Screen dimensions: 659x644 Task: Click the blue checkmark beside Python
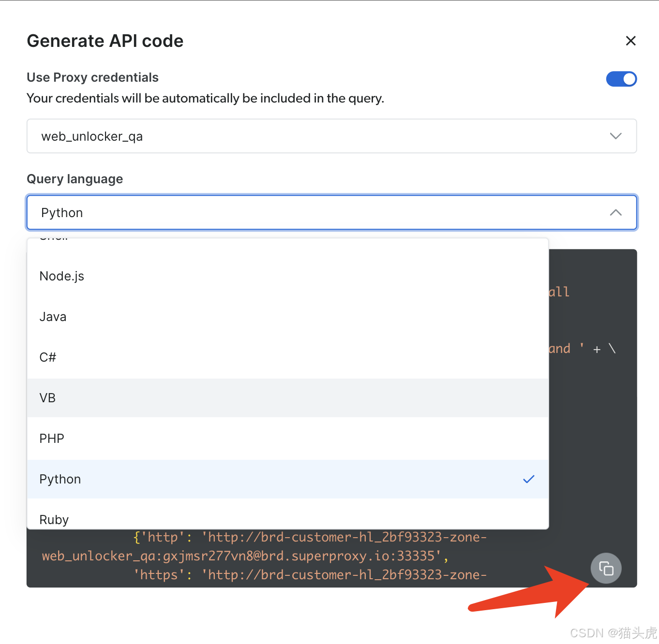pyautogui.click(x=528, y=479)
